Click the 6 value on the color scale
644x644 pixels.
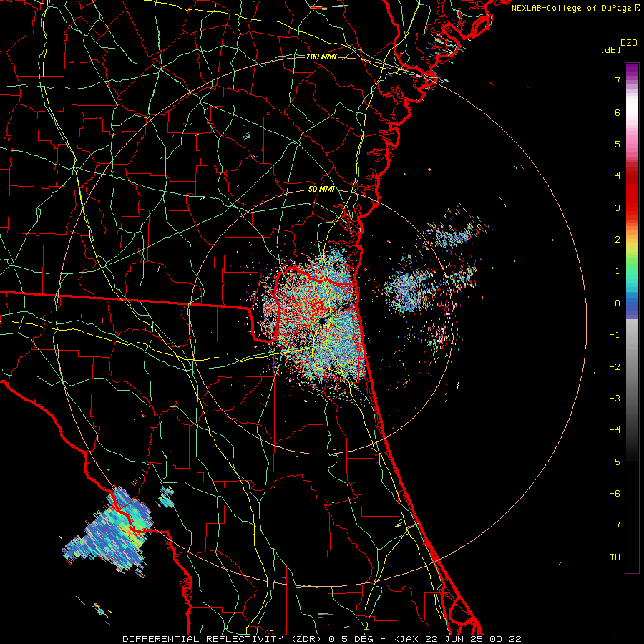click(618, 112)
